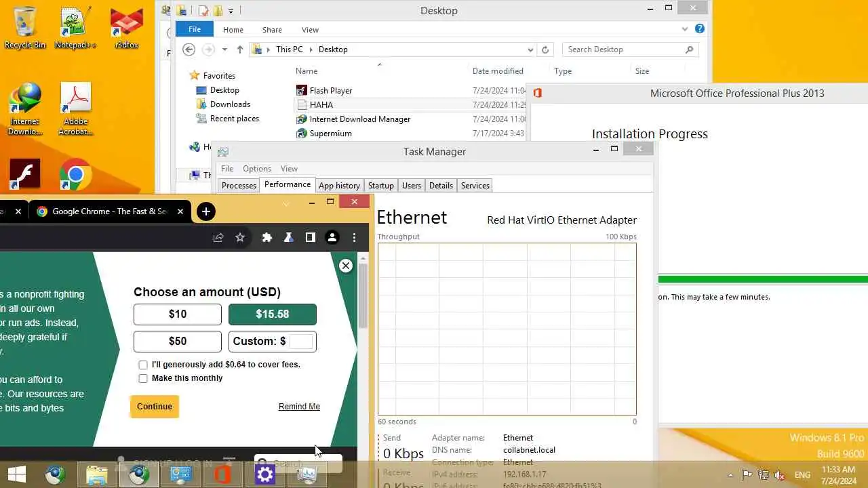Switch to App history tab in Task Manager
Viewport: 868px width, 488px height.
339,186
